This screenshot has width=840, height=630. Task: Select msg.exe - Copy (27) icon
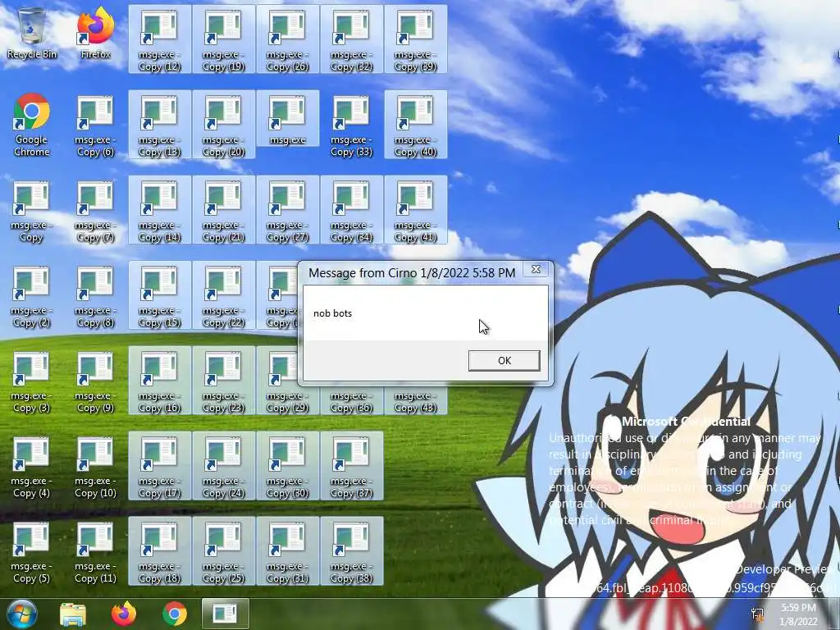click(288, 210)
